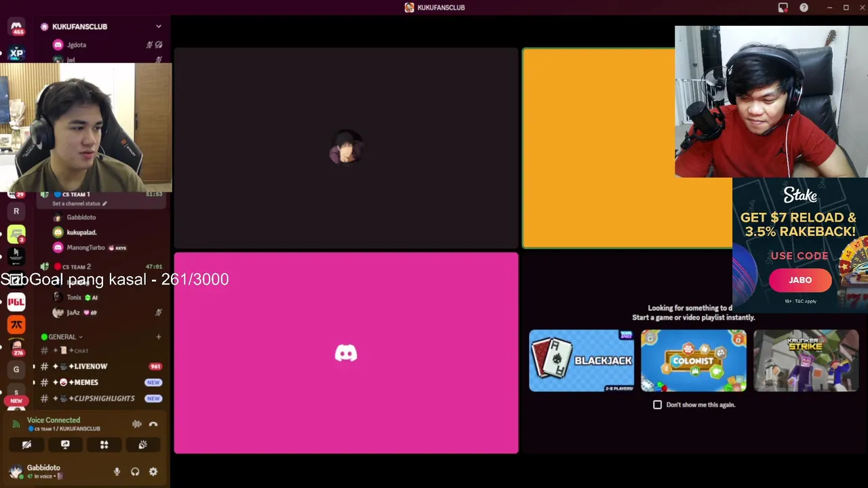The image size is (868, 488).
Task: Turn on camera in voice panel
Action: coord(26,445)
